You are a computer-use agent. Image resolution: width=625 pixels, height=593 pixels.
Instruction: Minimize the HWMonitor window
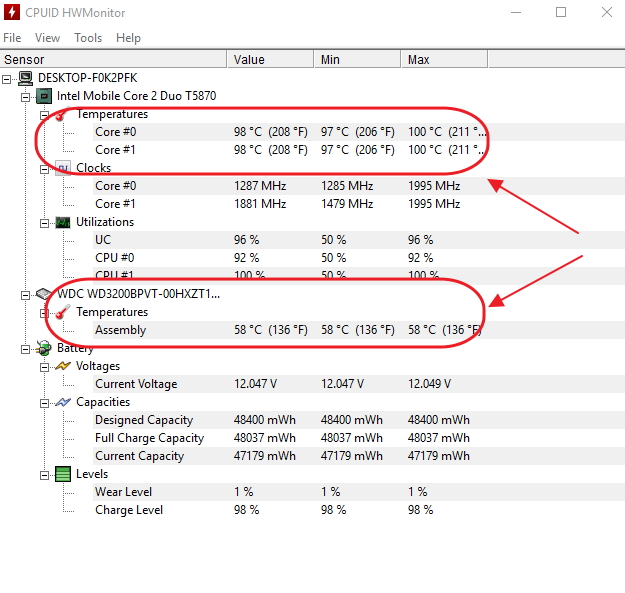click(516, 12)
